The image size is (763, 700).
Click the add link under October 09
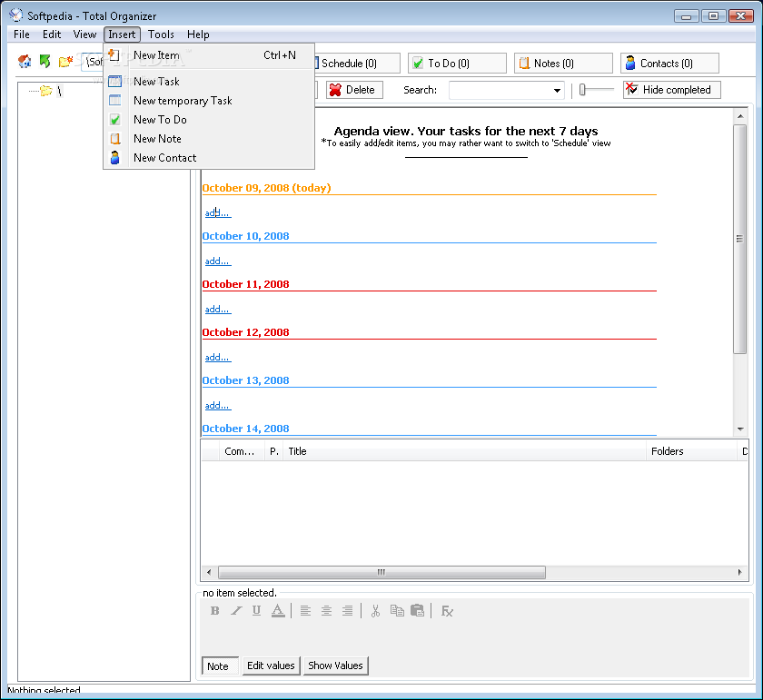click(x=217, y=213)
